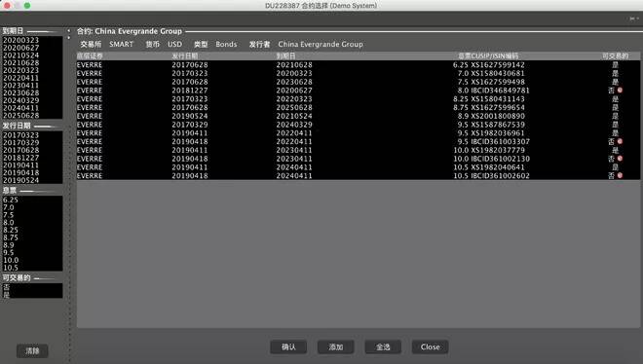Sort by the 可交易的 table column header
Image resolution: width=643 pixels, height=364 pixels.
coord(615,56)
